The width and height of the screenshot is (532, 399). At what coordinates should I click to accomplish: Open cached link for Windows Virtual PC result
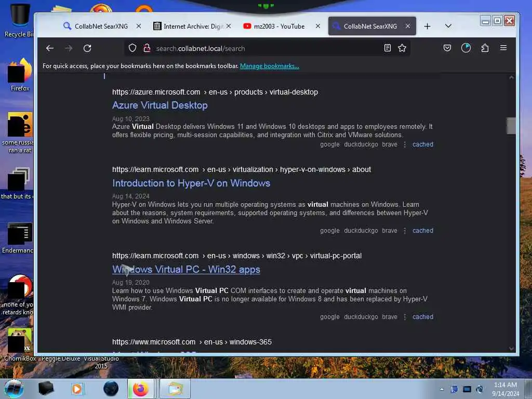[x=422, y=316]
